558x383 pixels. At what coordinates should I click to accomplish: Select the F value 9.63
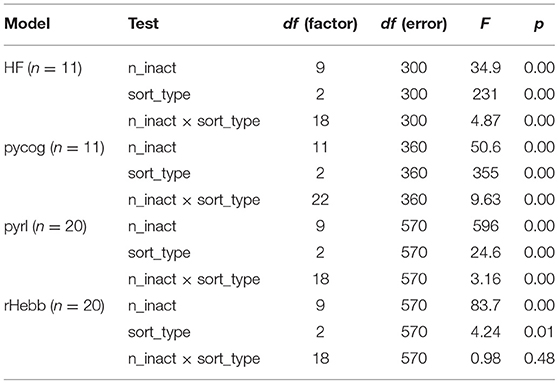[x=485, y=200]
